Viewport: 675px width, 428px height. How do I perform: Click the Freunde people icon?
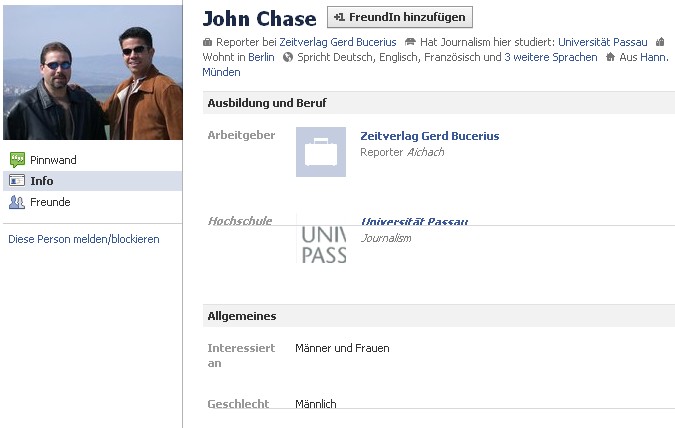click(17, 202)
